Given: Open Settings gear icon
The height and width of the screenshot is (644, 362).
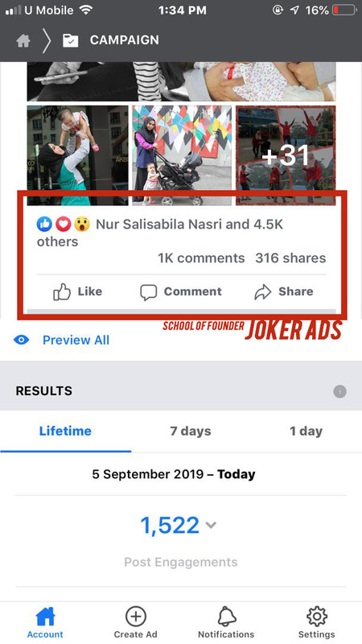Looking at the screenshot, I should click(x=316, y=617).
